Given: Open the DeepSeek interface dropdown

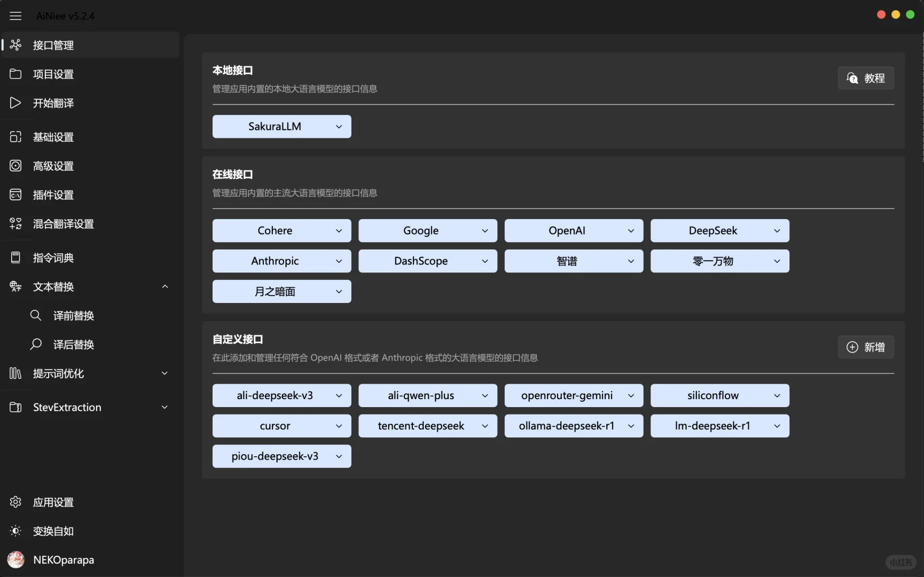Looking at the screenshot, I should tap(719, 231).
